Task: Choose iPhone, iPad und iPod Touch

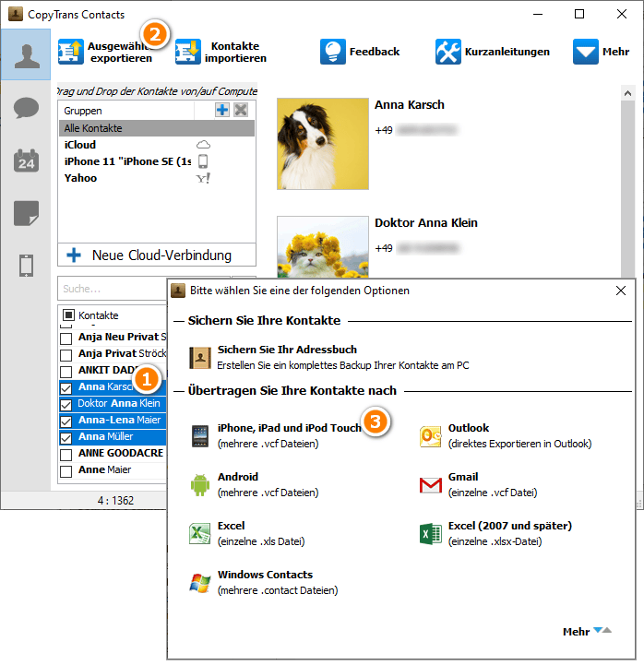Action: (290, 428)
